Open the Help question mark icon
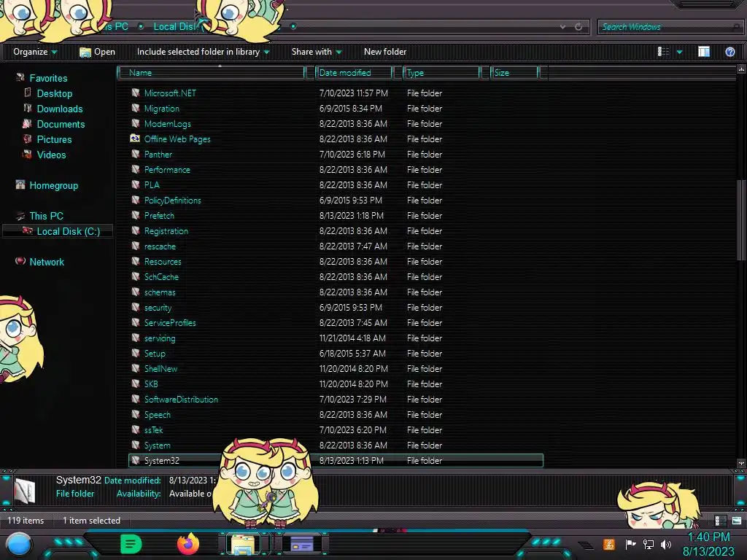Screen dimensions: 747x560 729,52
